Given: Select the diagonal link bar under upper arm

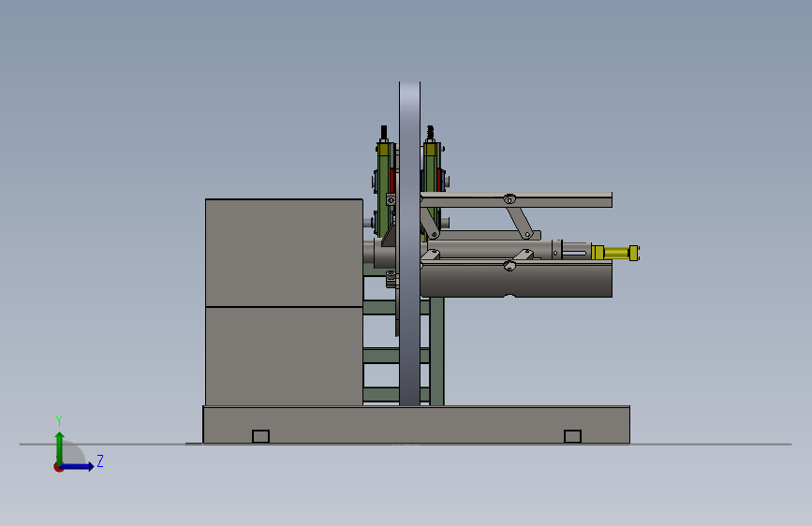Looking at the screenshot, I should (x=520, y=222).
